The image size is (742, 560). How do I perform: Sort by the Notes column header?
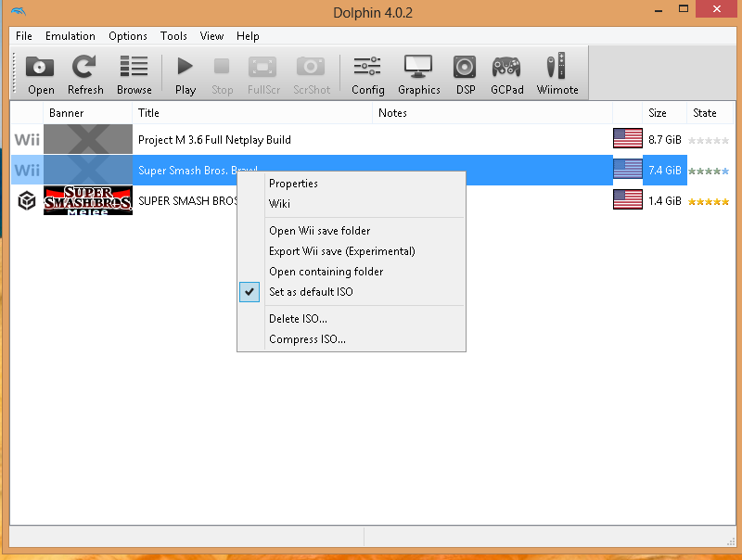click(x=493, y=113)
